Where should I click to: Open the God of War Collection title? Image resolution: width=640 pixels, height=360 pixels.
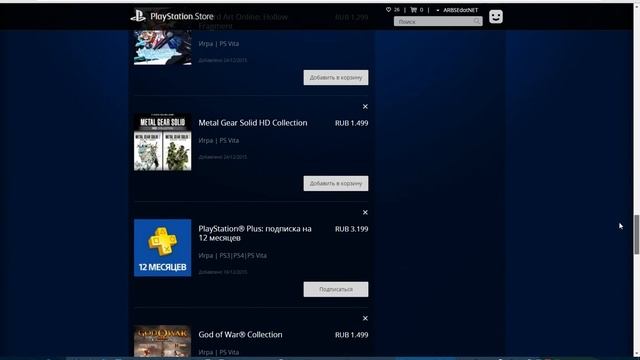pos(240,335)
